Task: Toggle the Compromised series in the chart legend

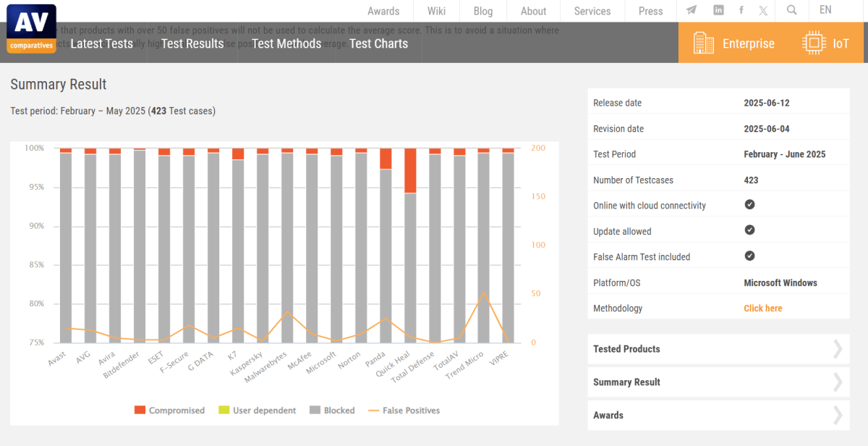Action: click(169, 411)
